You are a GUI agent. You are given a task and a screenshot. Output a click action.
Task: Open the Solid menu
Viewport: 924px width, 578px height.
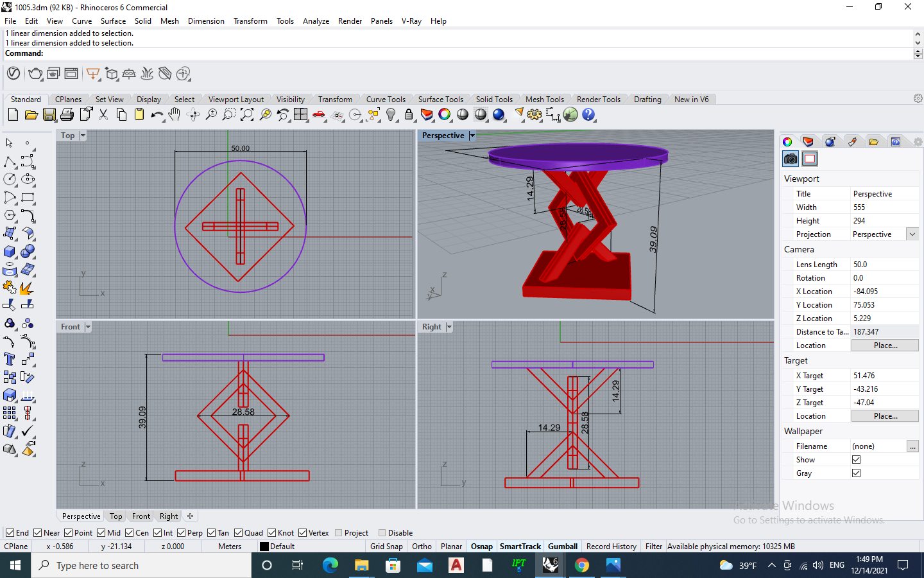143,21
